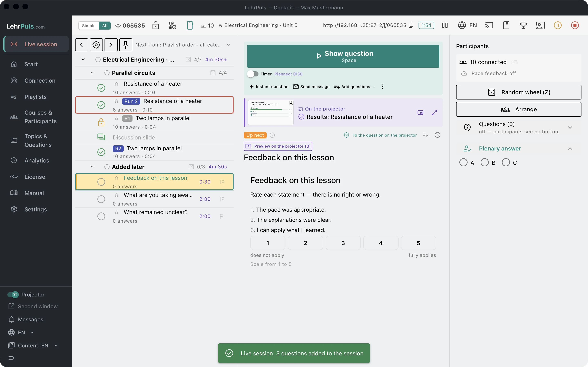Copy the session URL with the copy icon
Viewport: 588px width, 367px height.
(411, 25)
